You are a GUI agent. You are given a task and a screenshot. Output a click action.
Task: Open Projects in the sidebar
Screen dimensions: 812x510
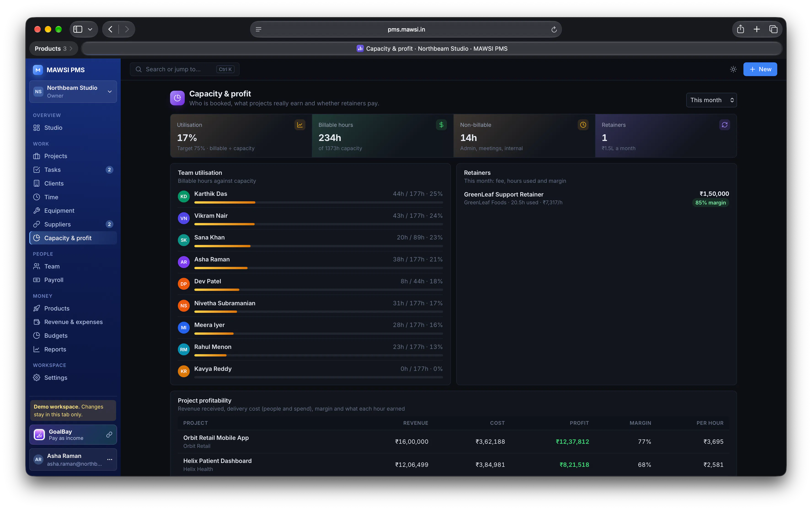click(73, 156)
